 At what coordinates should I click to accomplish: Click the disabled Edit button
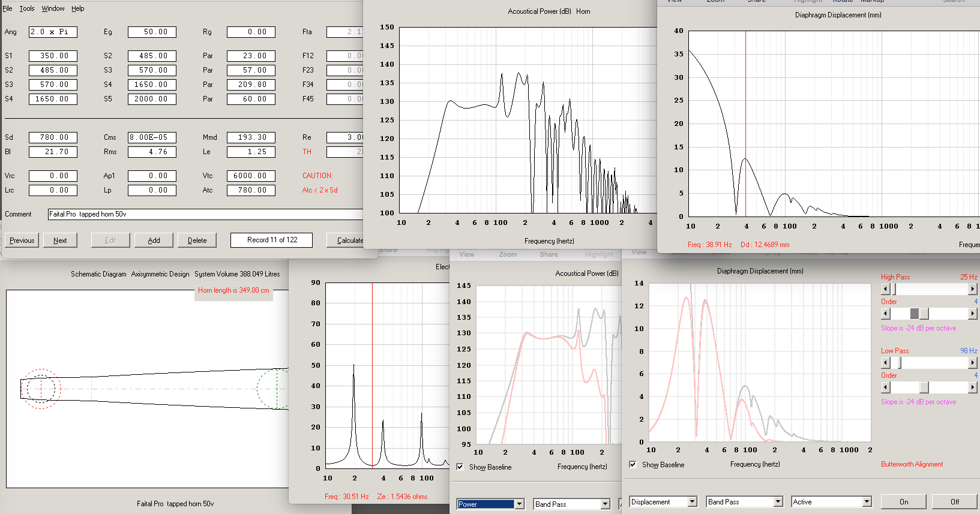pyautogui.click(x=111, y=240)
